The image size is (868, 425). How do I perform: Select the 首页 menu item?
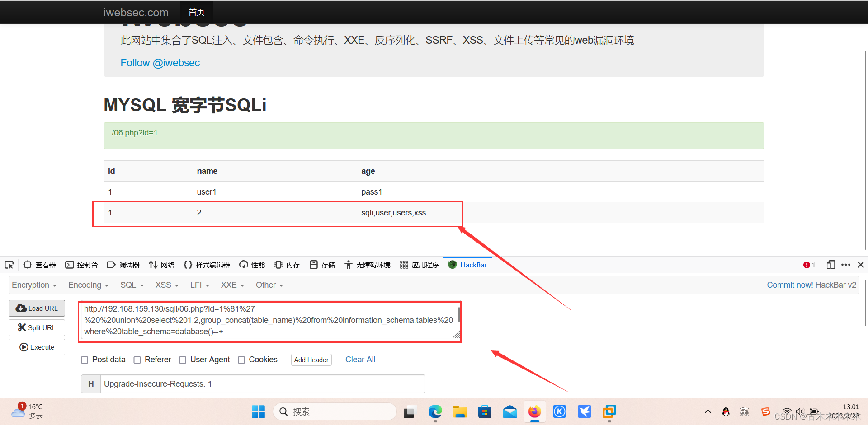[196, 12]
